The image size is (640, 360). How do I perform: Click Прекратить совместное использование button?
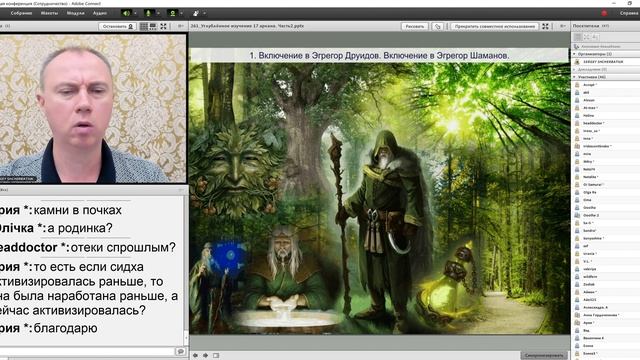click(x=495, y=26)
